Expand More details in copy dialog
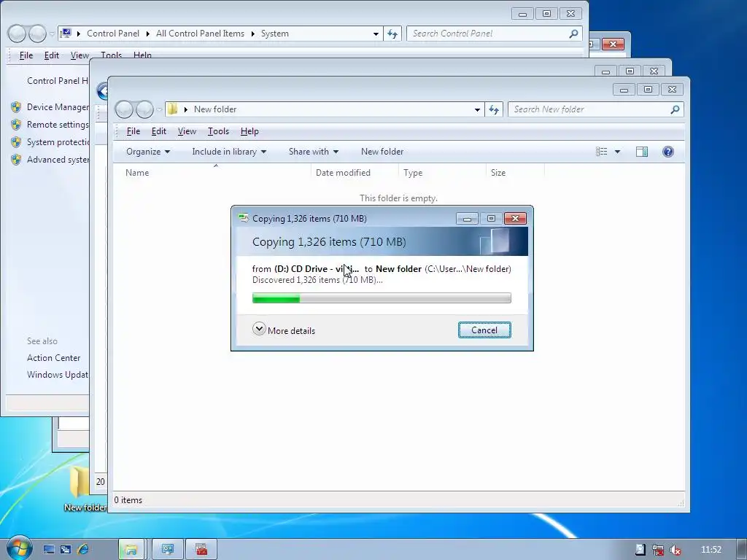The image size is (747, 560). coord(284,330)
